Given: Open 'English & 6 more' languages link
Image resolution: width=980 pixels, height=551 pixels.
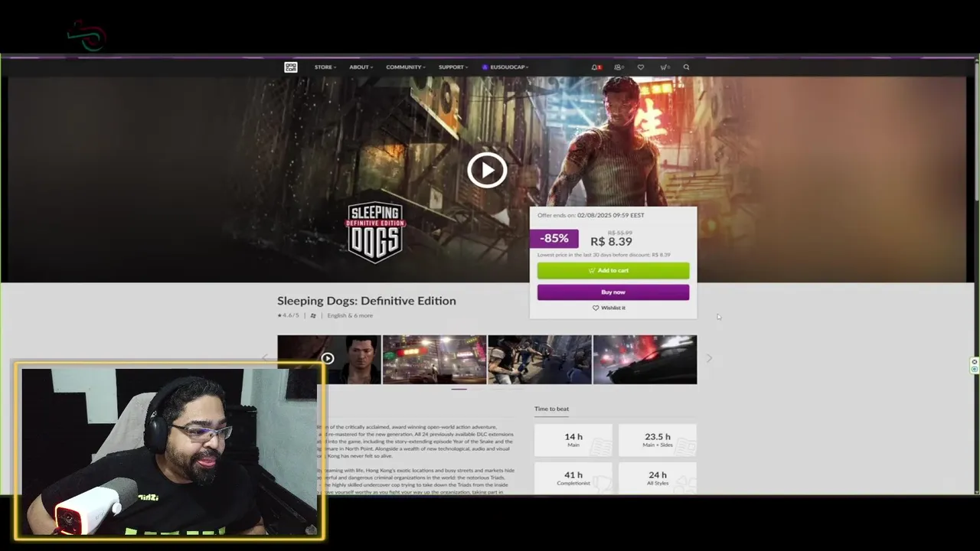Looking at the screenshot, I should click(x=350, y=315).
